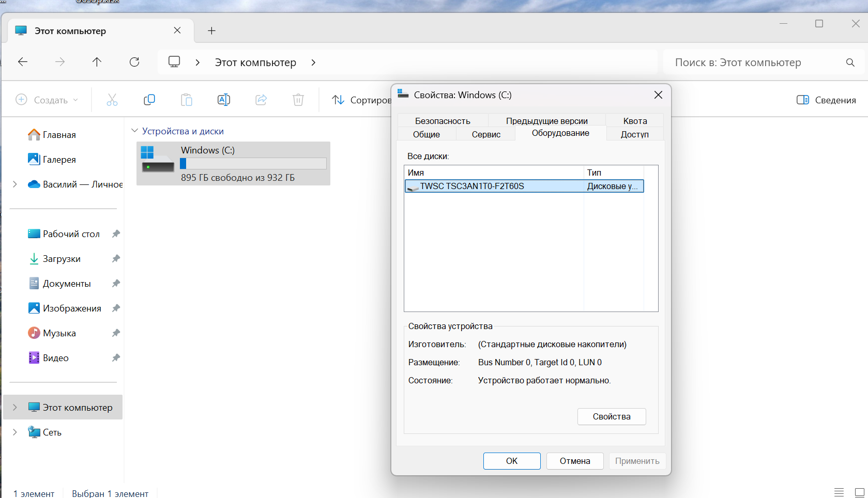The width and height of the screenshot is (868, 498).
Task: Open new Explorer tab with plus icon
Action: click(211, 30)
